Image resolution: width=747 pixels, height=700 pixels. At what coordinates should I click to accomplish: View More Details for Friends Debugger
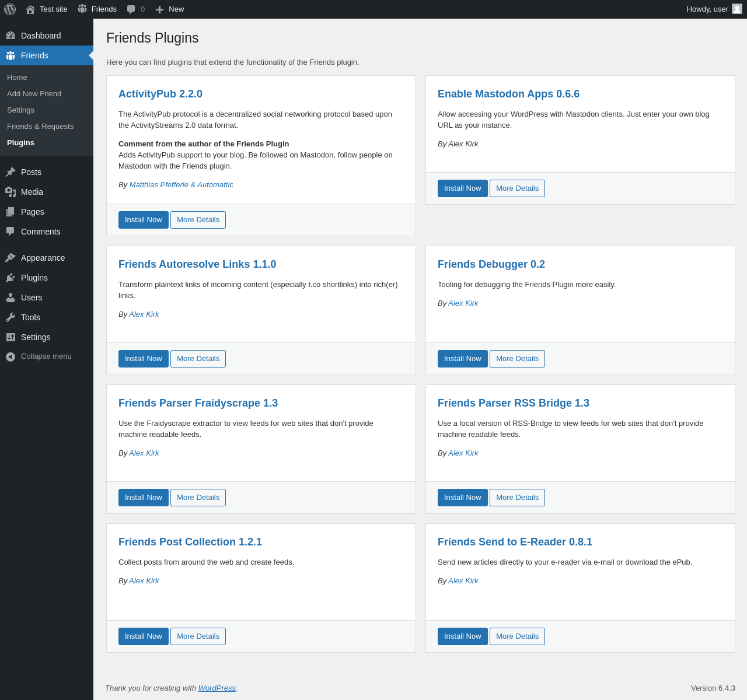[x=517, y=359]
